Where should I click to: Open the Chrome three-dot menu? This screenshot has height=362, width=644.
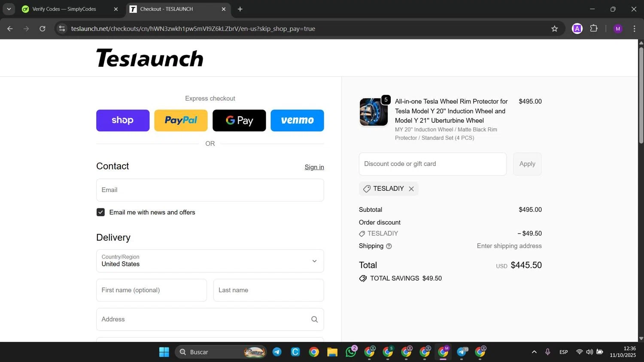[634, 29]
